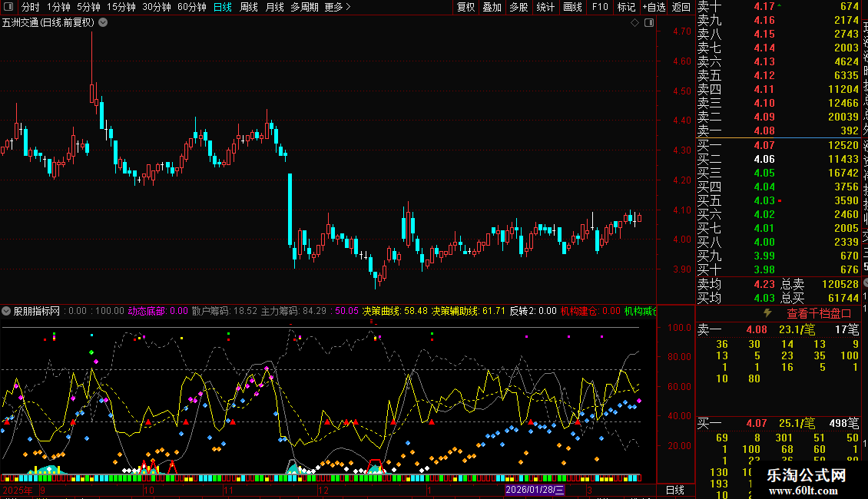Switch to 月线 monthly chart
Viewport: 868px width, 499px height.
[x=274, y=7]
